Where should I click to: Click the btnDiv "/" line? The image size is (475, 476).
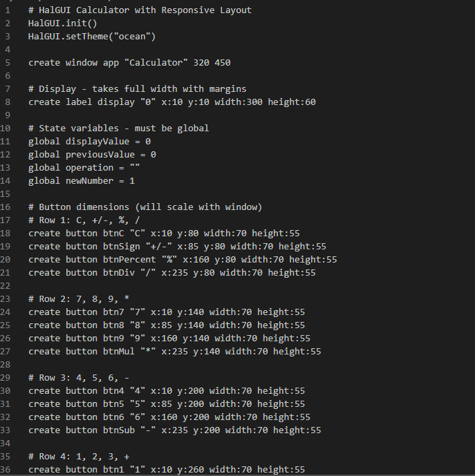click(x=171, y=273)
